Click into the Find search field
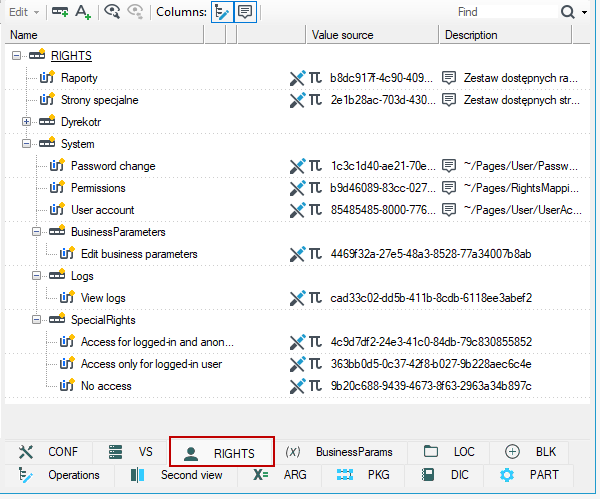Screen dimensions: 600x499 click(505, 12)
